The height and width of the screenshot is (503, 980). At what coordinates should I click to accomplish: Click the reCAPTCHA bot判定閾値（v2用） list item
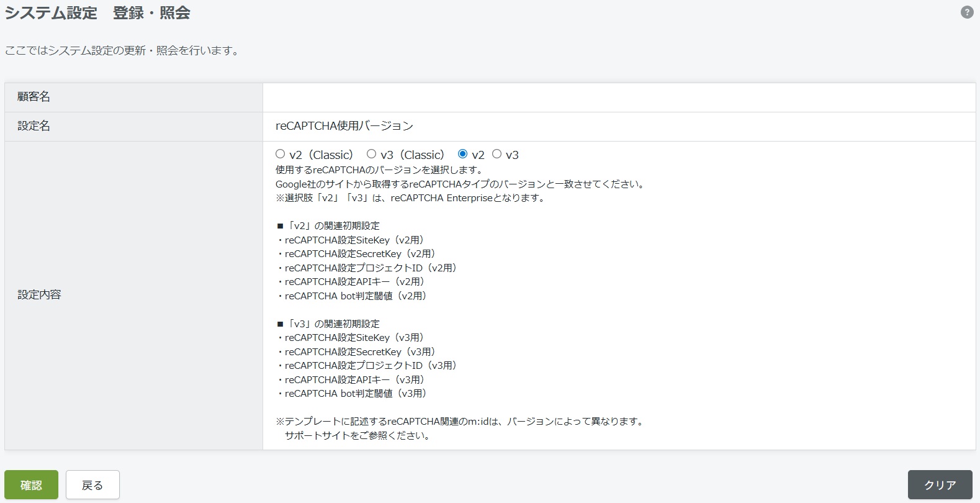click(355, 296)
